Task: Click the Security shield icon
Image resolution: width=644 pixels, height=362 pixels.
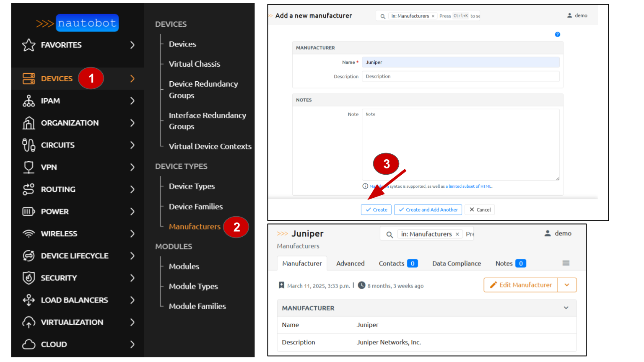Action: coord(29,278)
